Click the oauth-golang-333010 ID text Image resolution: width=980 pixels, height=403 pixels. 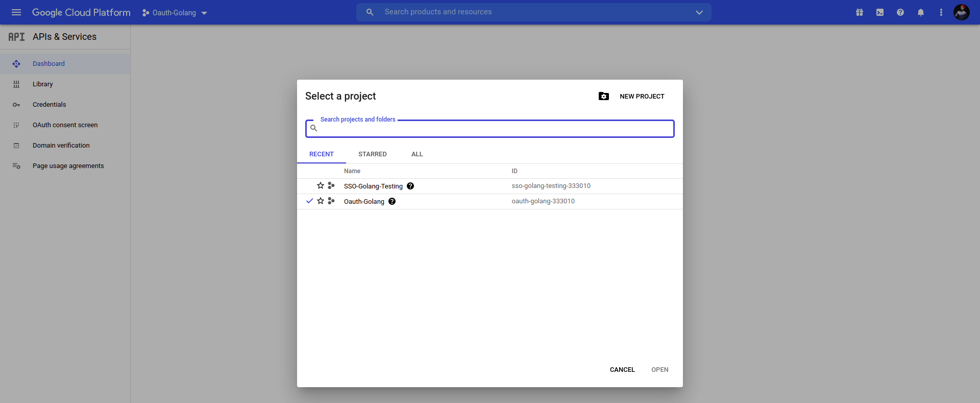[x=543, y=201]
